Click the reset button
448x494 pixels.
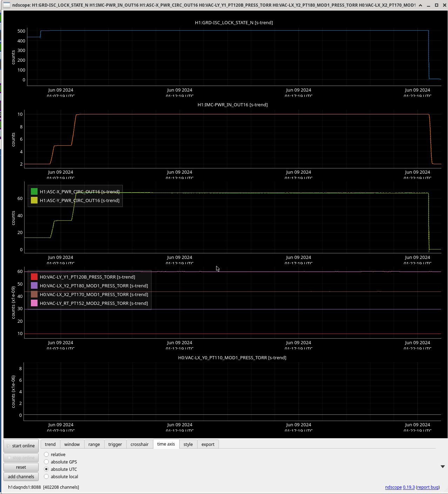point(21,467)
